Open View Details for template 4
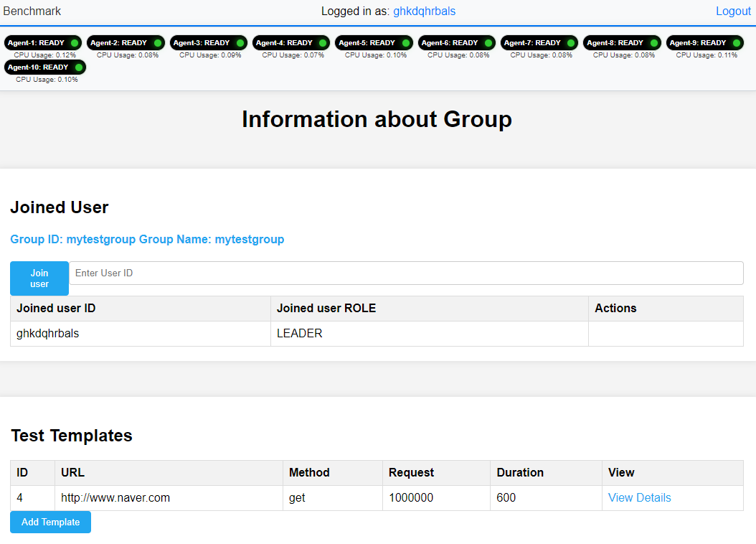This screenshot has width=756, height=544. (639, 497)
